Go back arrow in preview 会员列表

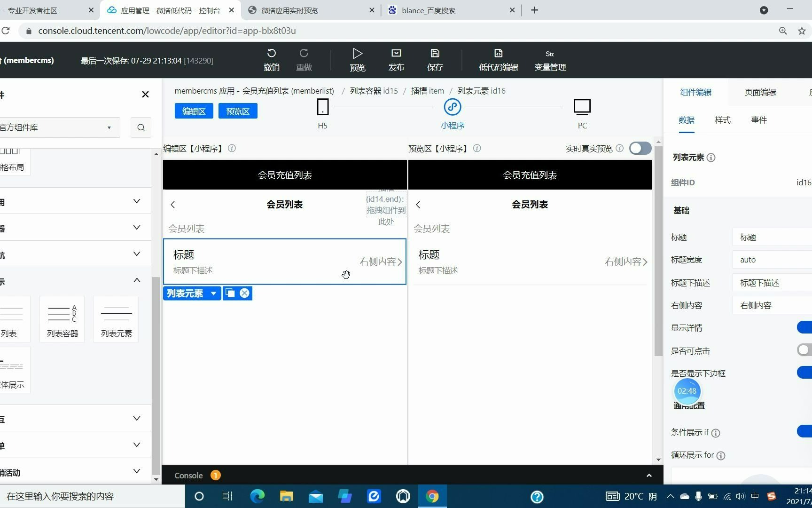click(418, 204)
